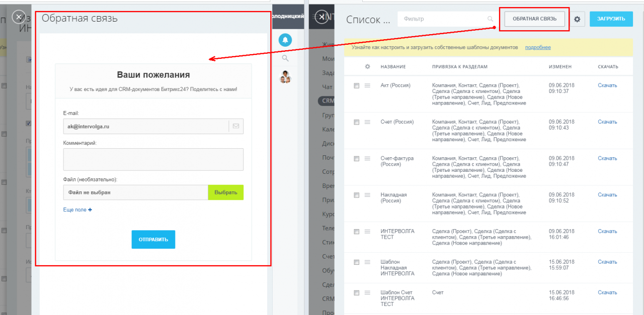Download the Счет-фактура (Россия) template via Скачать
Viewport: 644px width, 315px height.
click(x=607, y=158)
